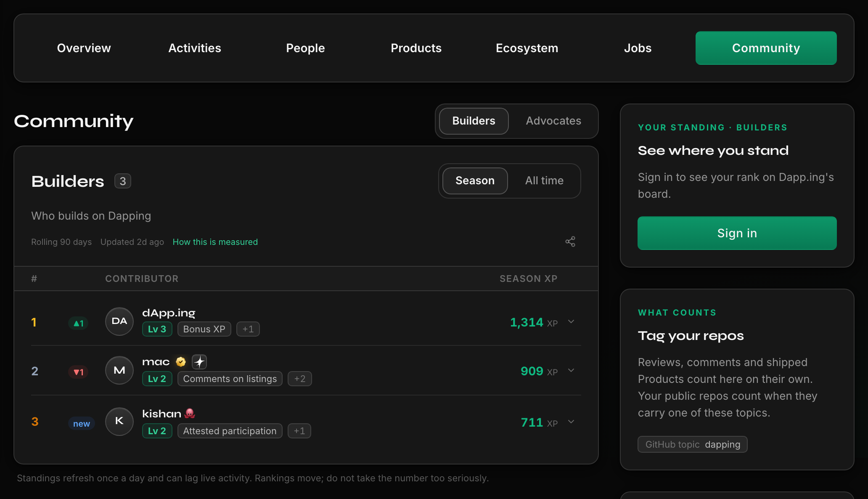
Task: Click the up-one rank change indicator
Action: coord(79,323)
